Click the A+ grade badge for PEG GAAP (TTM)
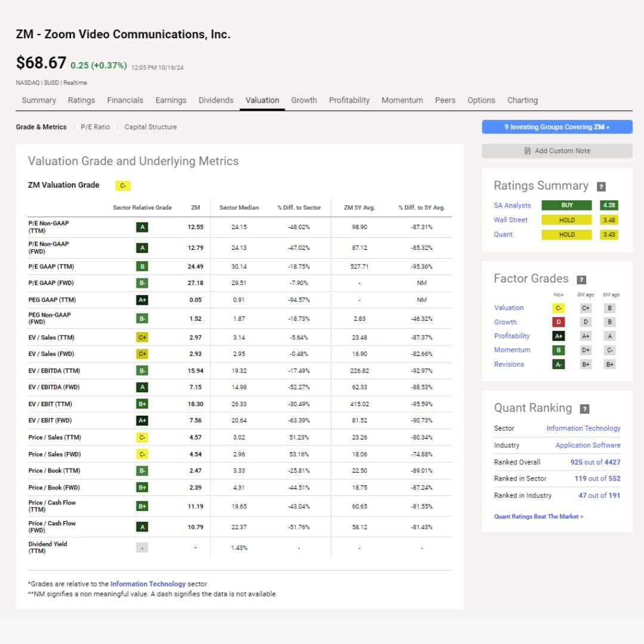 coord(142,300)
